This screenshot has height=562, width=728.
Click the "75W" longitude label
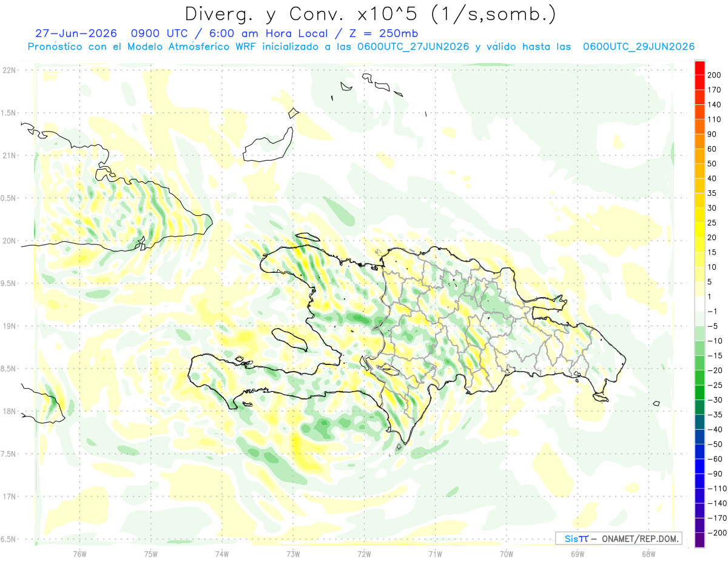tap(151, 554)
